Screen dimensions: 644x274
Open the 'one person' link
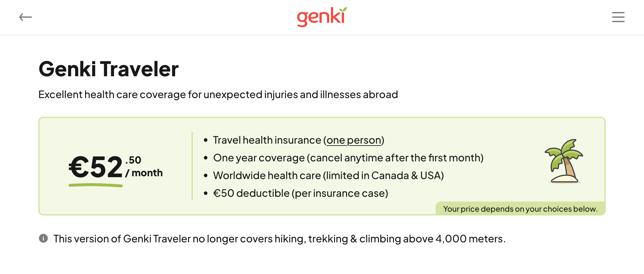click(354, 140)
